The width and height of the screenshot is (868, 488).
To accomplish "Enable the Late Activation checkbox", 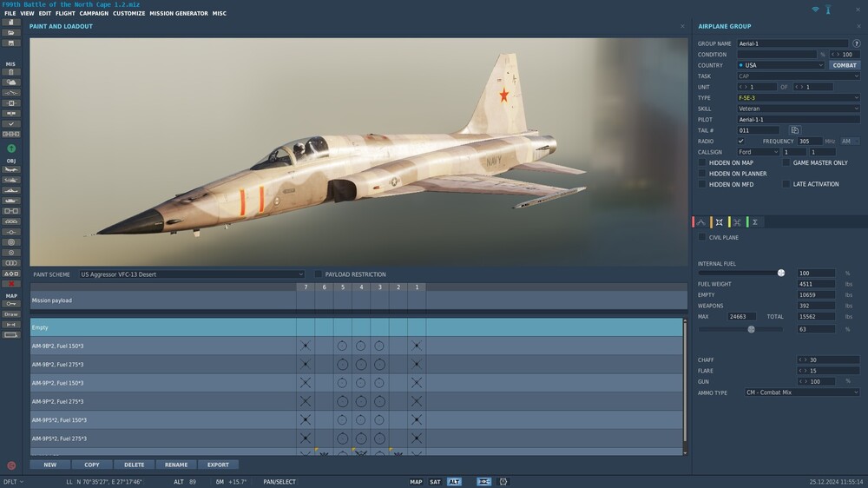I will click(x=786, y=184).
